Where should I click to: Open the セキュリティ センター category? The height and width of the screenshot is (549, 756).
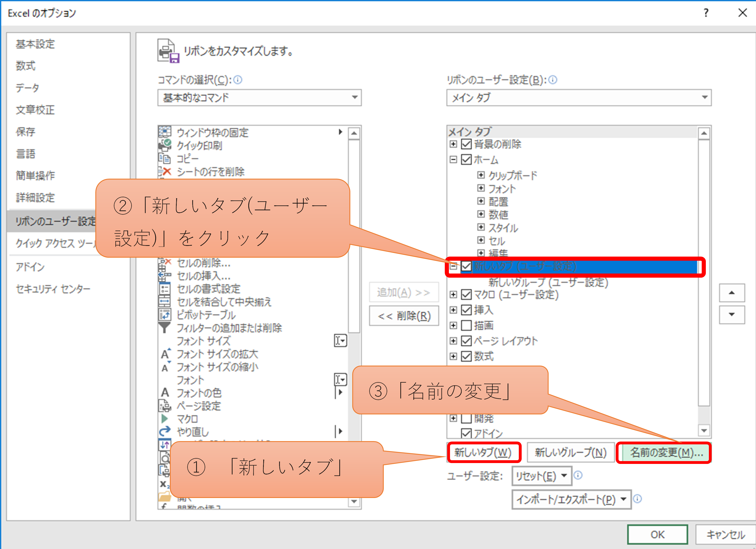click(53, 289)
